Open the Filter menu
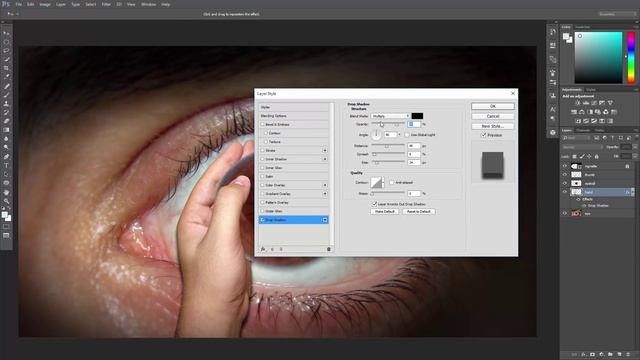640x360 pixels. point(106,4)
